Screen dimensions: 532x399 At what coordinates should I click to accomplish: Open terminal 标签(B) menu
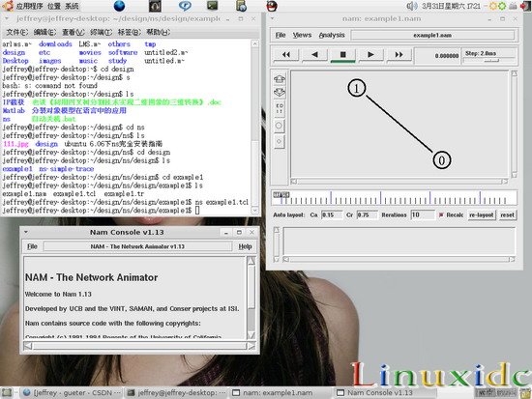(x=130, y=32)
